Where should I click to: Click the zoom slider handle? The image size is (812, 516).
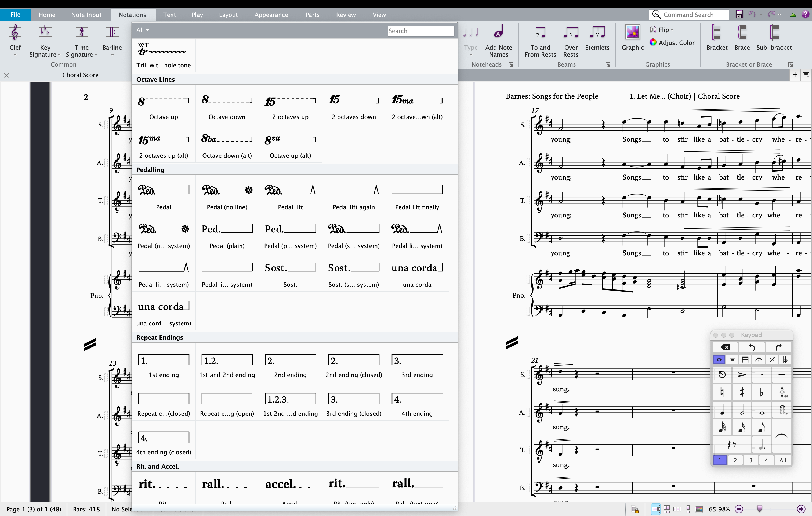tap(760, 508)
